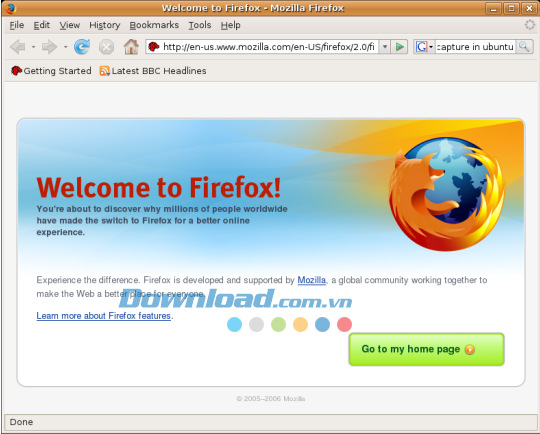Viewport: 540px width, 434px height.
Task: Open Learn more about Firefox features link
Action: 104,316
